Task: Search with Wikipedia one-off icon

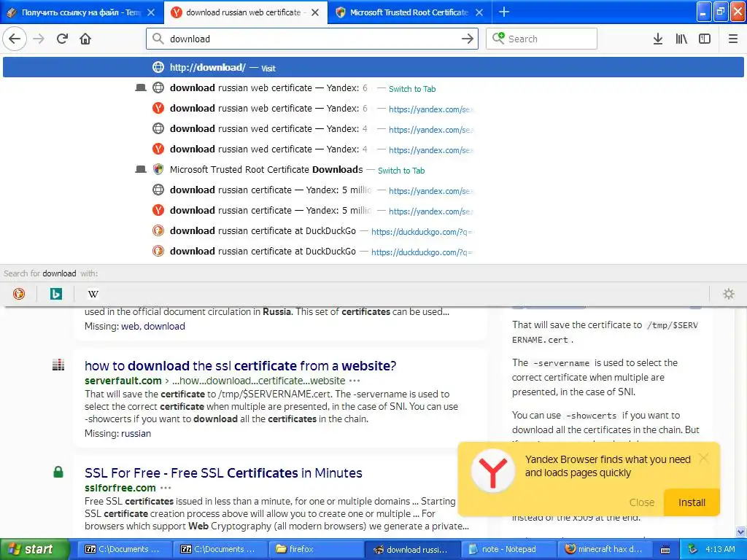Action: 93,294
